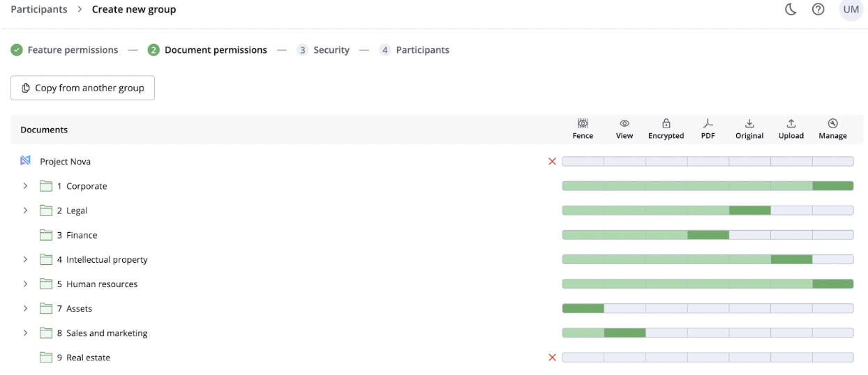The width and height of the screenshot is (868, 375).
Task: Set Assets permission bar to Manage level
Action: click(x=832, y=309)
